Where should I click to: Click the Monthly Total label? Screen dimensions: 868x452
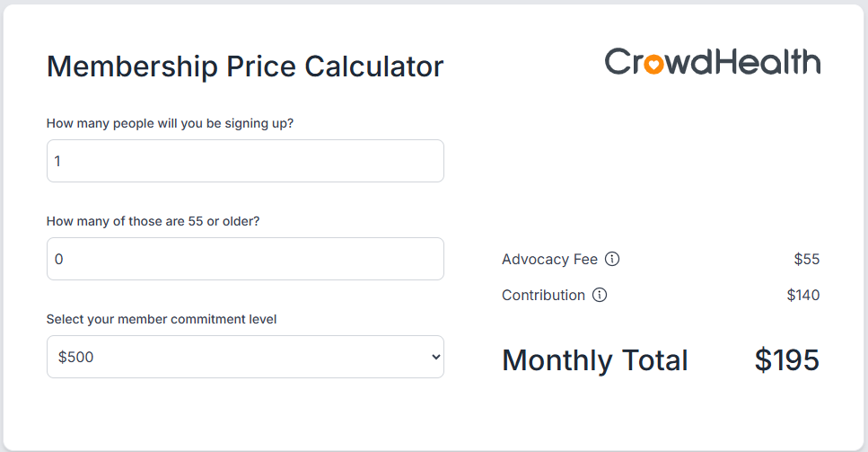click(x=594, y=360)
